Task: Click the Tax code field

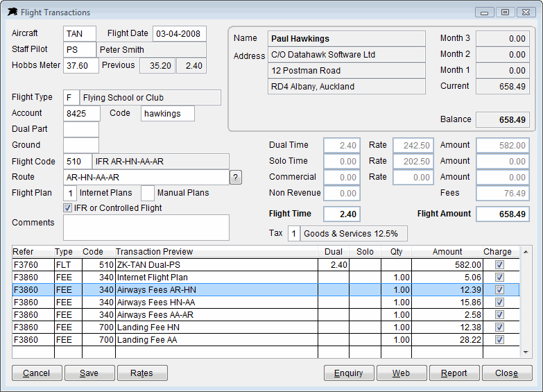Action: pos(293,233)
